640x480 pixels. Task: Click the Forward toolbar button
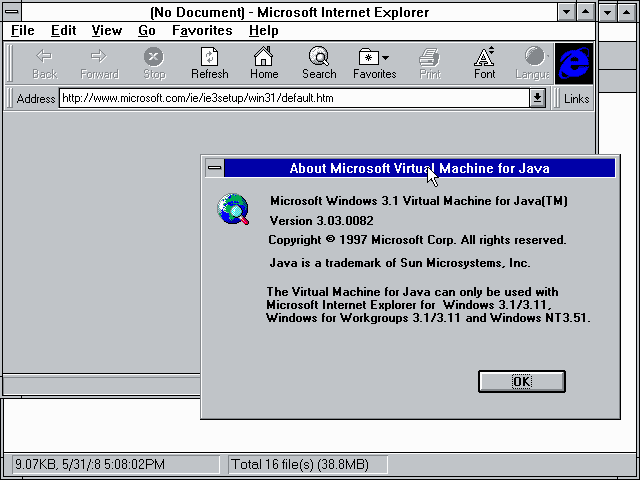99,64
